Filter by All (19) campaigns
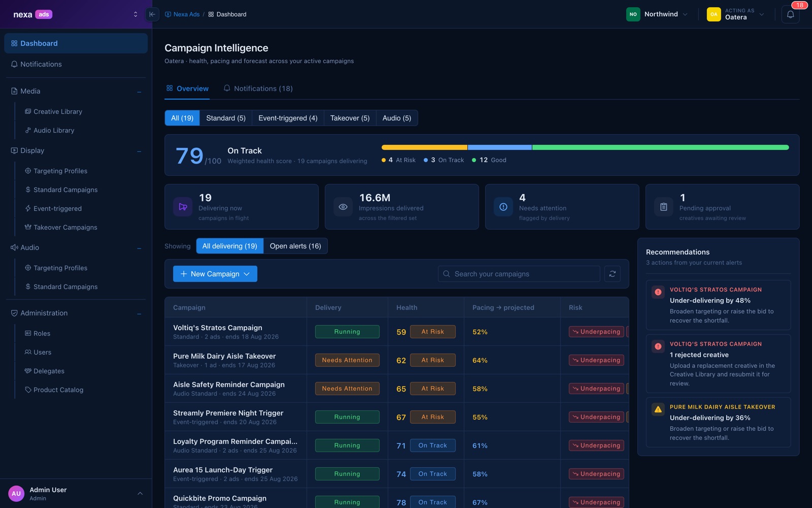The width and height of the screenshot is (812, 508). point(182,118)
